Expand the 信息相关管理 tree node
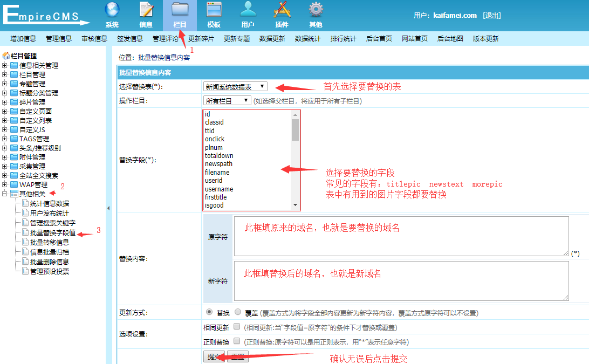Screen dimensions: 589x364 pyautogui.click(x=4, y=65)
